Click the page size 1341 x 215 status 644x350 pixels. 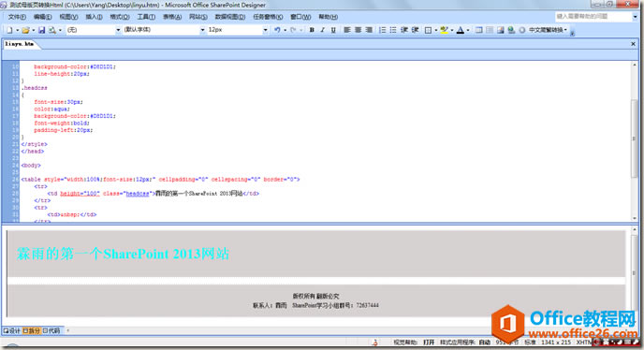coord(556,343)
